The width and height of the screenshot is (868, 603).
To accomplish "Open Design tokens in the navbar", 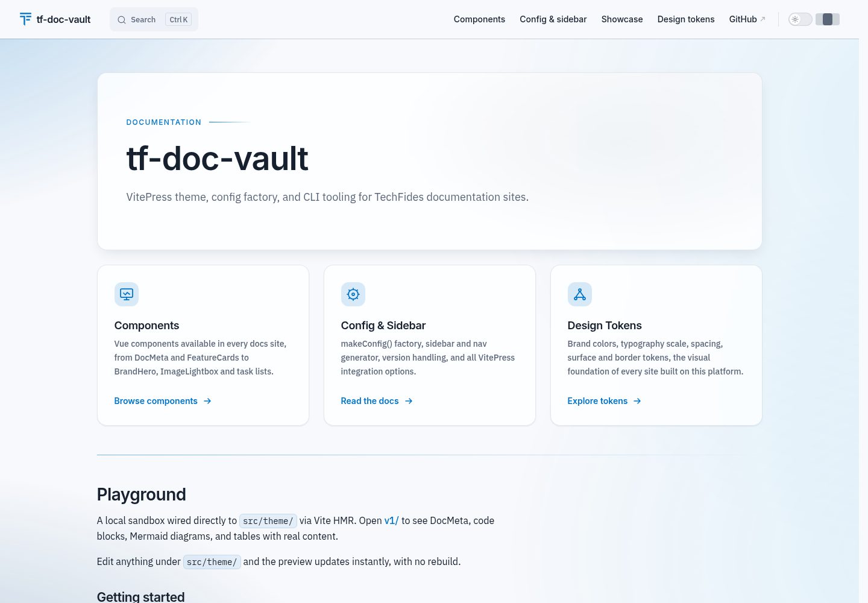I will click(686, 19).
